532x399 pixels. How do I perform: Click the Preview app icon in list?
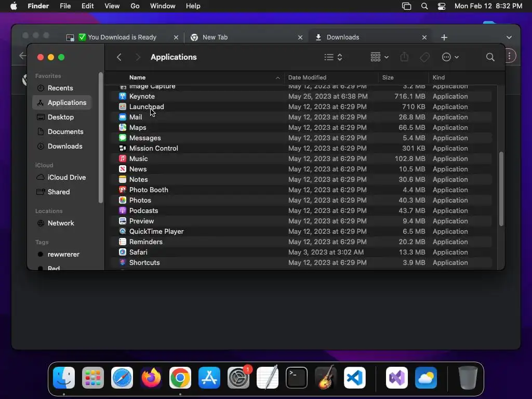(123, 221)
